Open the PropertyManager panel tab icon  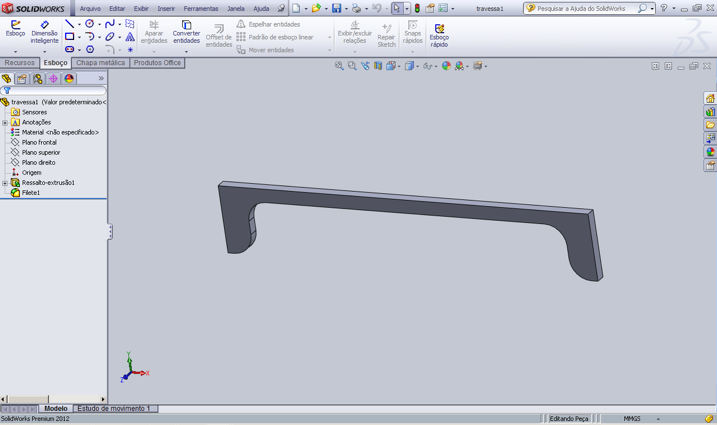click(22, 79)
